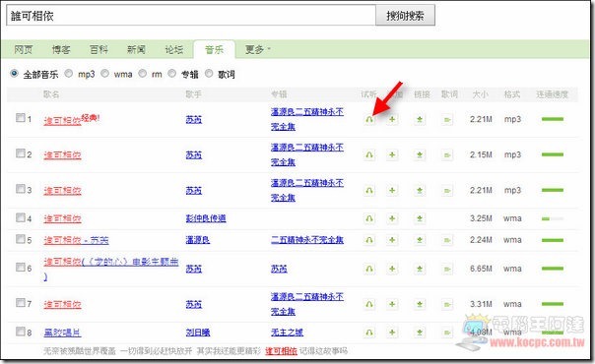Screen dimensions: 595x364
Task: Click the search field containing 誰可相依
Action: click(191, 16)
